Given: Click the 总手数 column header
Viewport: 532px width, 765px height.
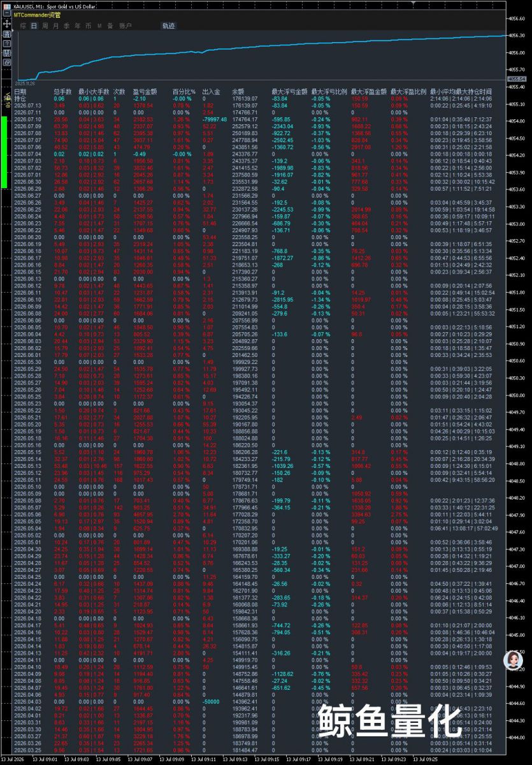Looking at the screenshot, I should [63, 92].
